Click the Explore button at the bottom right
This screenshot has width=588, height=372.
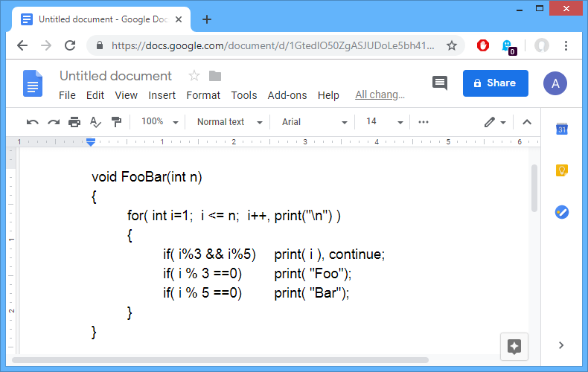coord(514,346)
